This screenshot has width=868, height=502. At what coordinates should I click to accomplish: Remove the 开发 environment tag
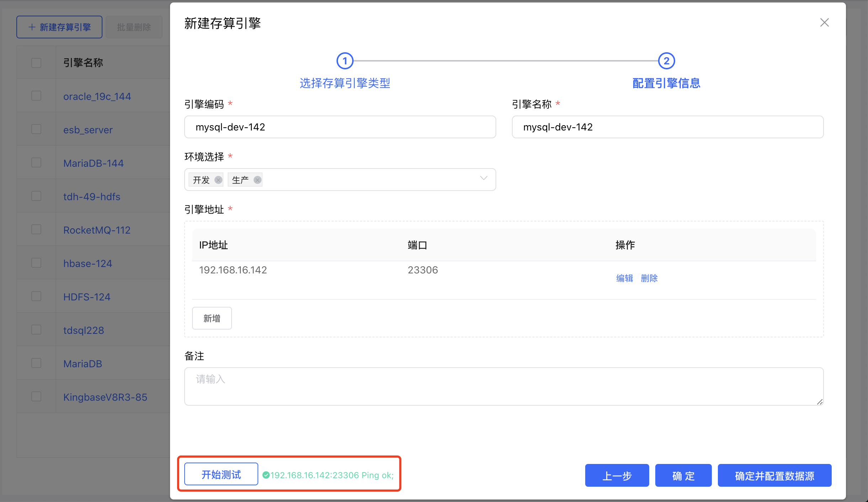[x=218, y=180]
